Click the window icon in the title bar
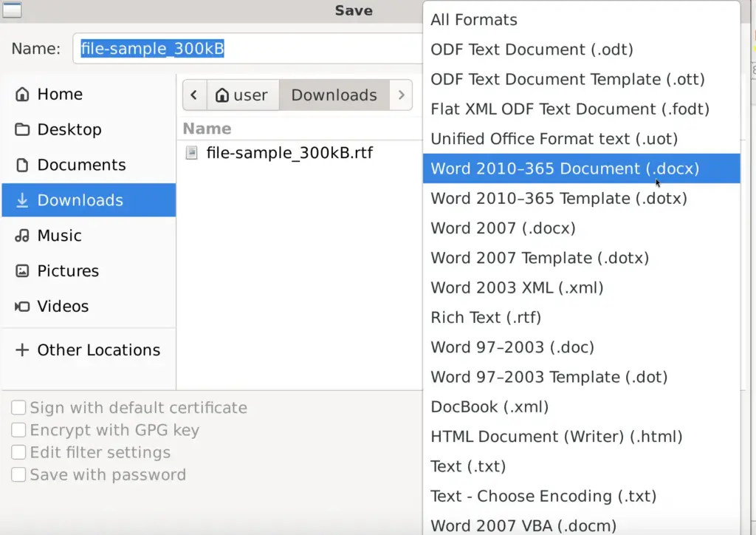 12,10
